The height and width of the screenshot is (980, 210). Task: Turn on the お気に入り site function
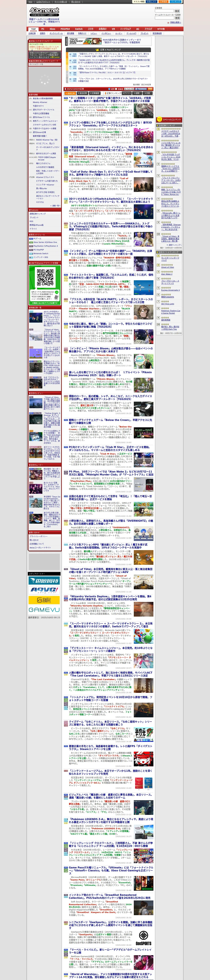151,1
